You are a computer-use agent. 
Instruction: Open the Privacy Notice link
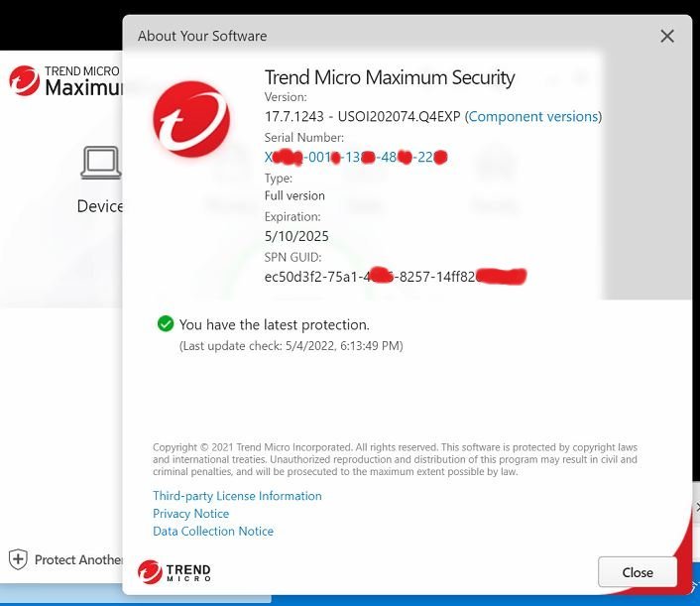(190, 514)
